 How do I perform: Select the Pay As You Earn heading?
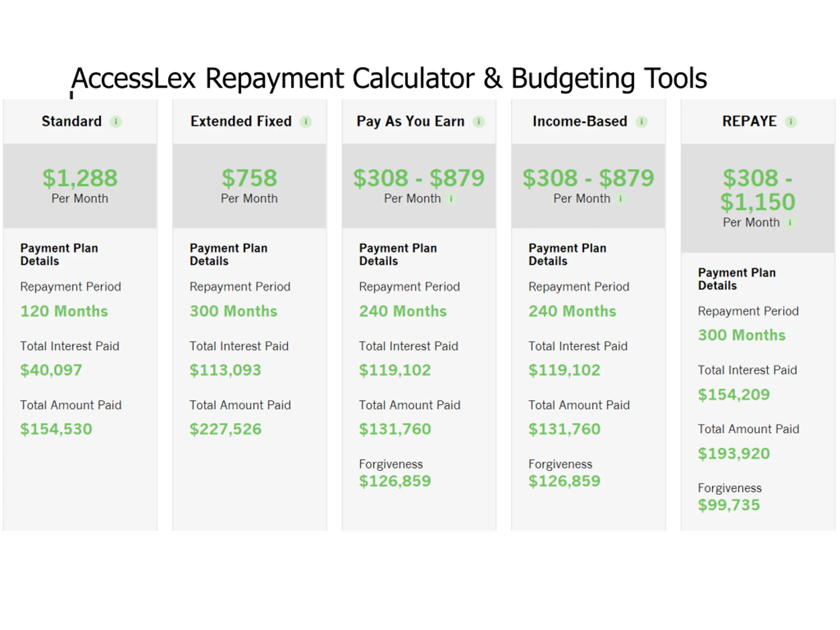(410, 122)
